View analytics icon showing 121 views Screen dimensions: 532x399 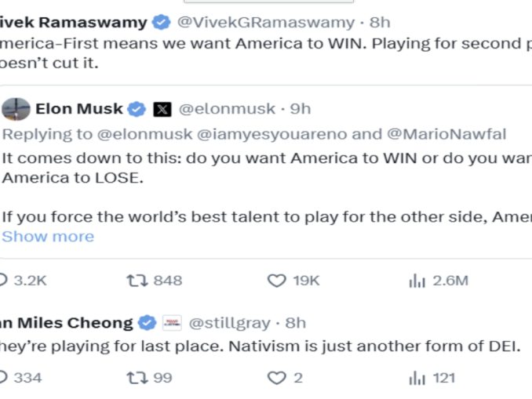(x=417, y=378)
